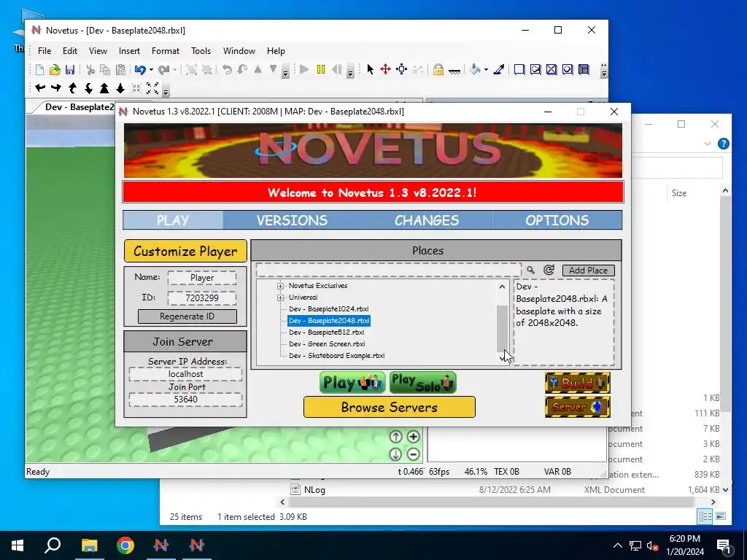747x560 pixels.
Task: Click the blue Undo arrow icon
Action: click(x=139, y=70)
